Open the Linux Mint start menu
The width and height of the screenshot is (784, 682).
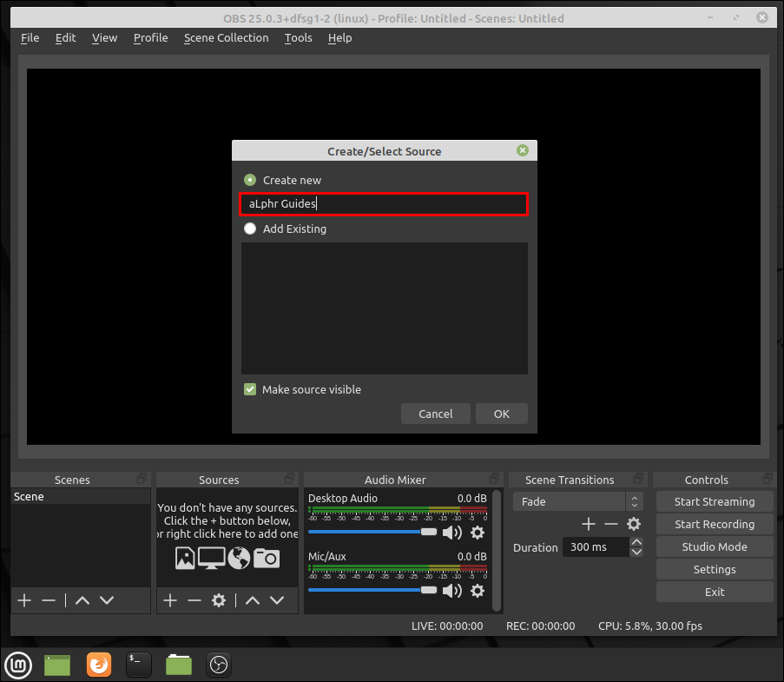tap(18, 665)
